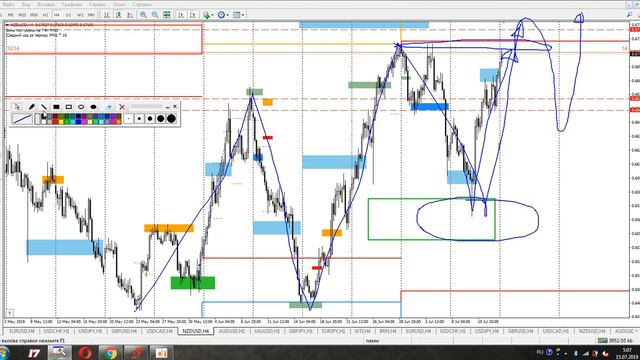This screenshot has width=640, height=360.
Task: Switch chart to candlesticks view
Action: coord(118,15)
